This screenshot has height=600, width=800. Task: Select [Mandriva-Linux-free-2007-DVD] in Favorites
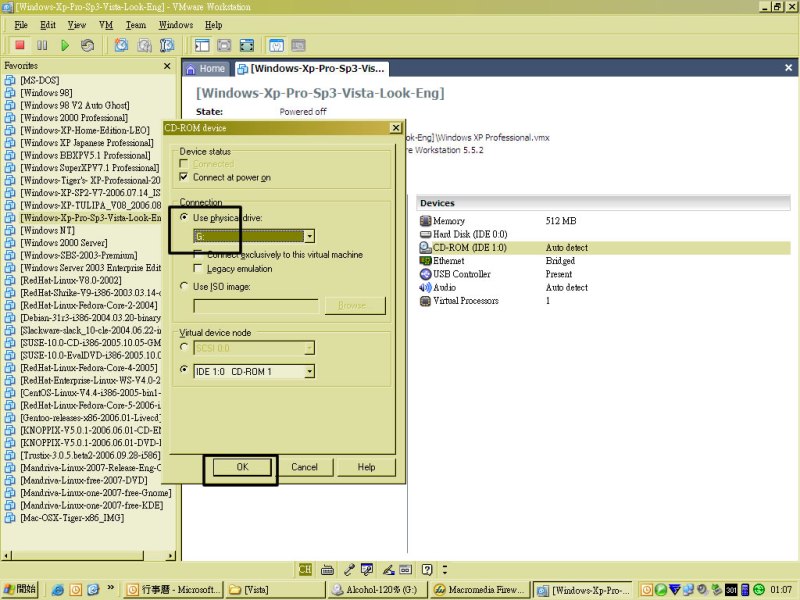point(84,480)
